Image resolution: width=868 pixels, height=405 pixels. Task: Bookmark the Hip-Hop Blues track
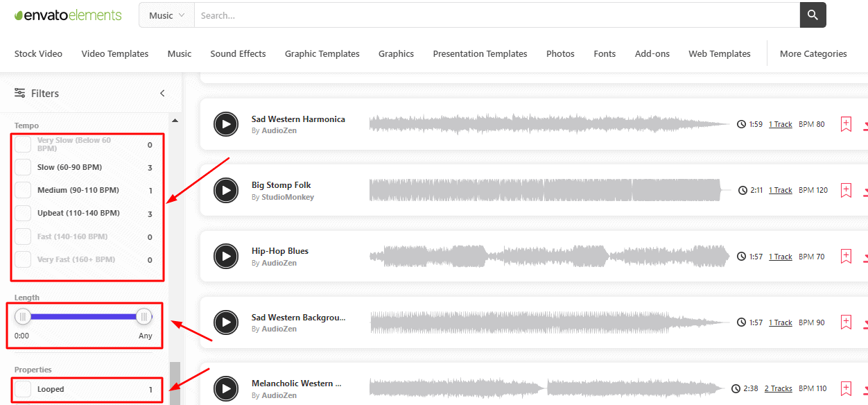pyautogui.click(x=846, y=256)
